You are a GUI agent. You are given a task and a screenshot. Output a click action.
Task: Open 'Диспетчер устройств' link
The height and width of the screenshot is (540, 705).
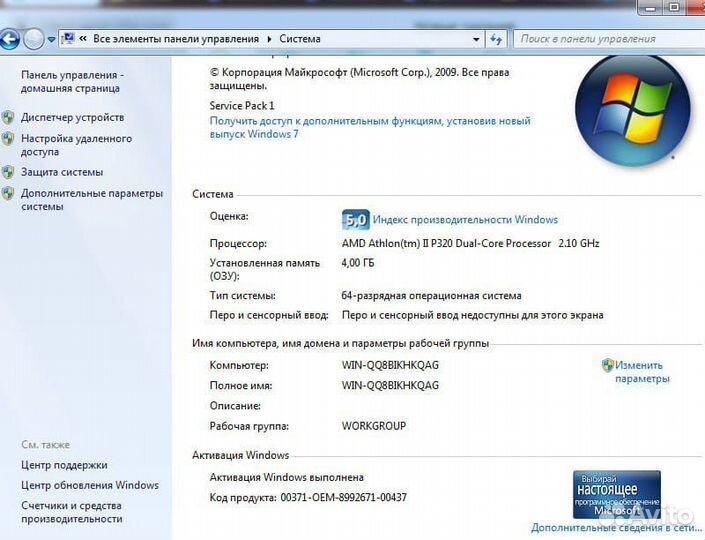pyautogui.click(x=72, y=117)
